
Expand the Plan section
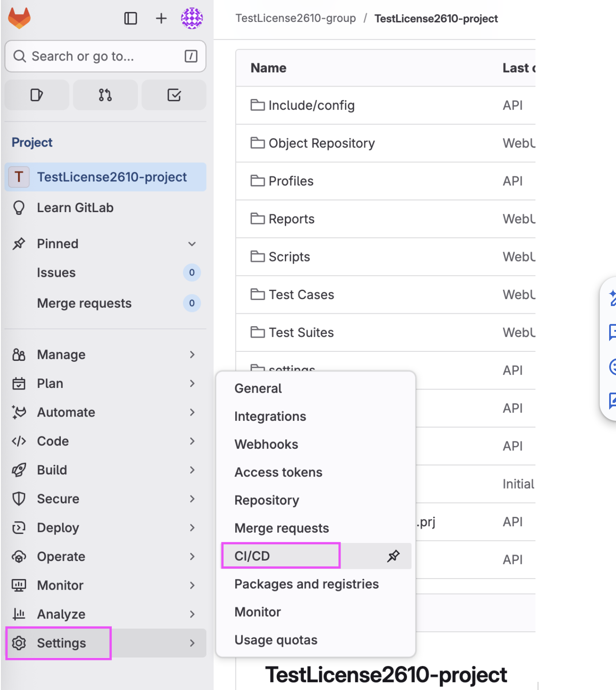click(192, 384)
